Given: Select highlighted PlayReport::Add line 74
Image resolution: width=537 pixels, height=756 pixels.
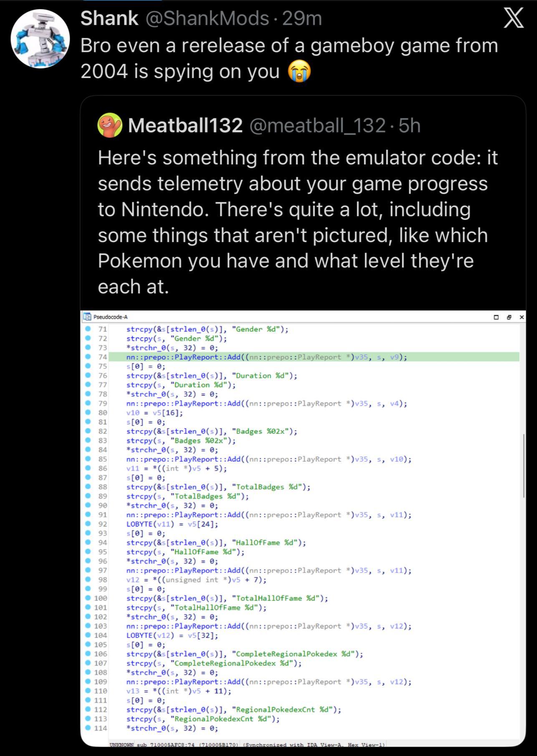Looking at the screenshot, I should tap(267, 357).
